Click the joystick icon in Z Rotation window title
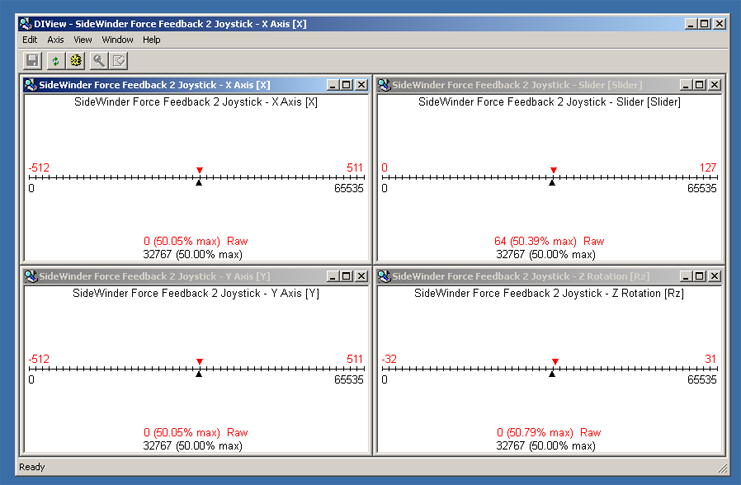Viewport: 741px width, 485px height. click(x=384, y=276)
